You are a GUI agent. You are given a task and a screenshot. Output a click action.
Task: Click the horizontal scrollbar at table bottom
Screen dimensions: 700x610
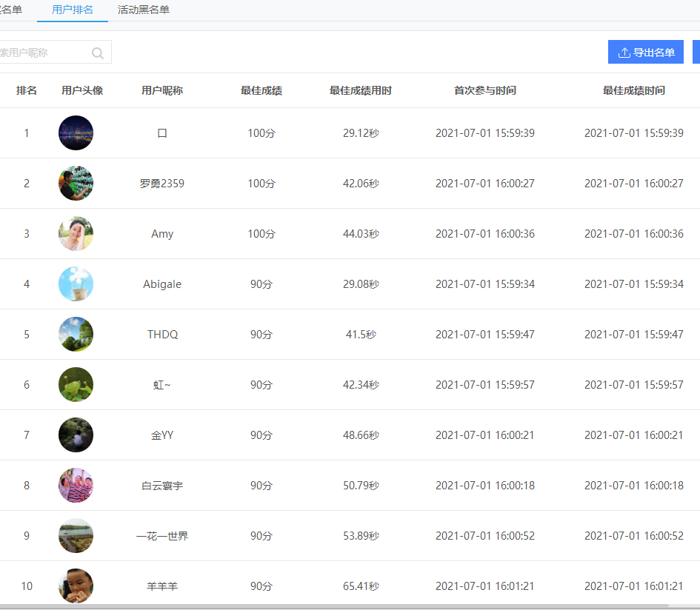click(x=333, y=606)
